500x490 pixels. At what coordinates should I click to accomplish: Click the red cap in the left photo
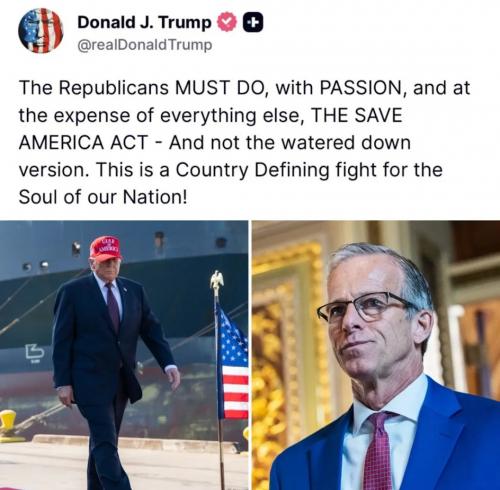106,249
